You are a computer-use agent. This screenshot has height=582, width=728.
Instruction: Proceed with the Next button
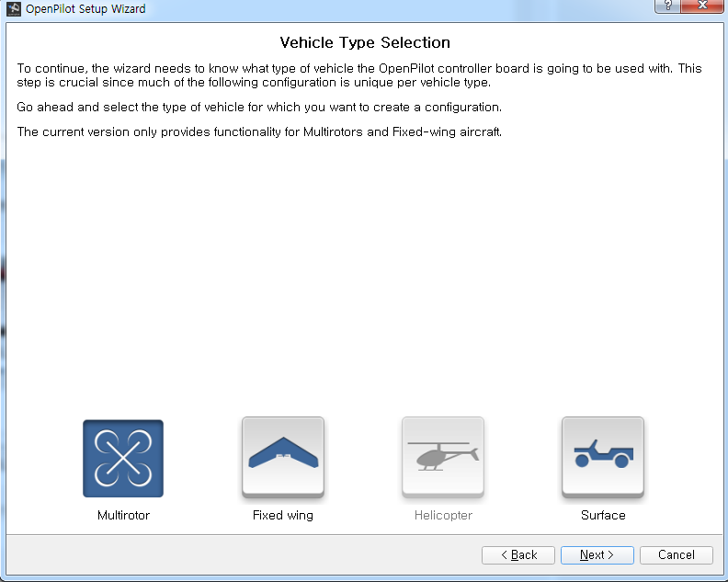(597, 555)
